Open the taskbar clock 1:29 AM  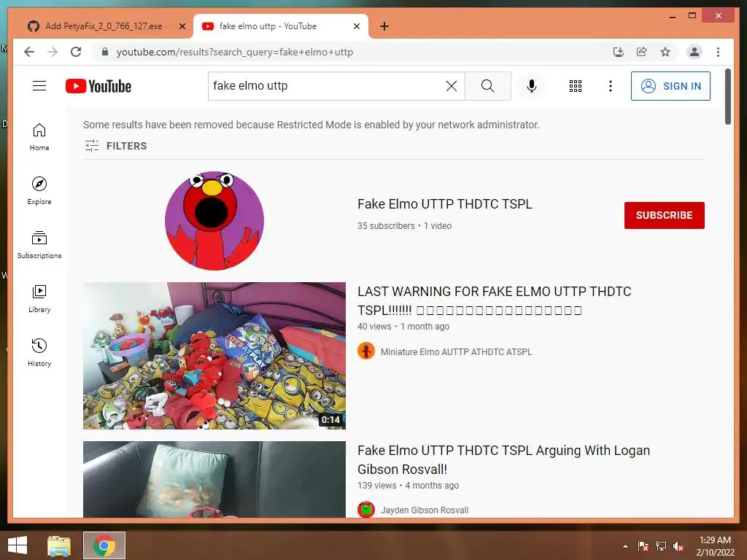(x=715, y=546)
